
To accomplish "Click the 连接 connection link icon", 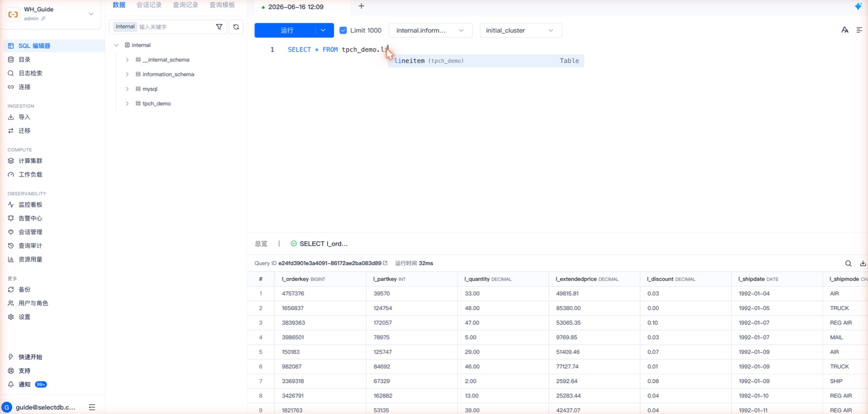I will pos(11,87).
